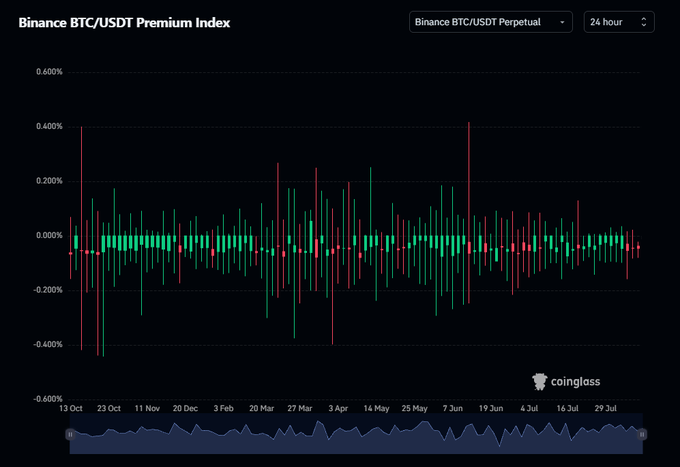Click the 3 Apr date label
The width and height of the screenshot is (680, 467).
pyautogui.click(x=338, y=408)
